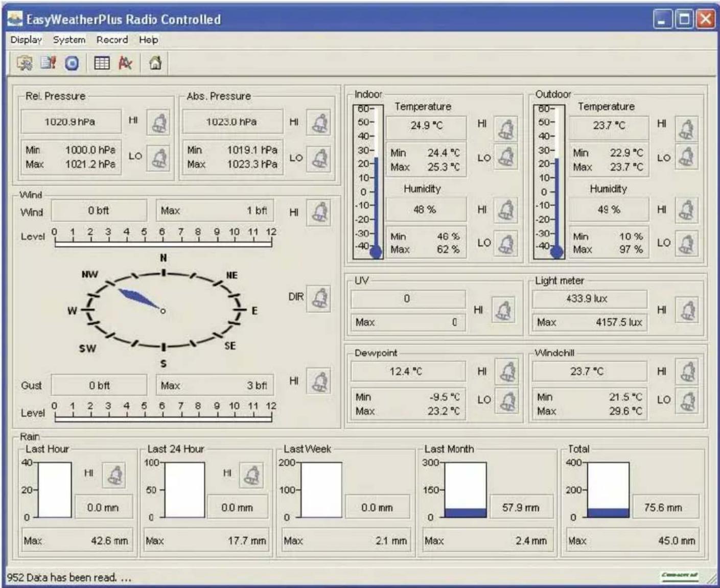
Task: Click the Last Hour Max 42.6 mm field
Action: pyautogui.click(x=76, y=540)
